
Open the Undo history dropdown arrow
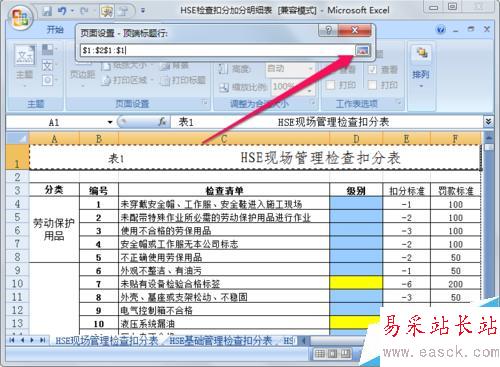click(x=72, y=11)
